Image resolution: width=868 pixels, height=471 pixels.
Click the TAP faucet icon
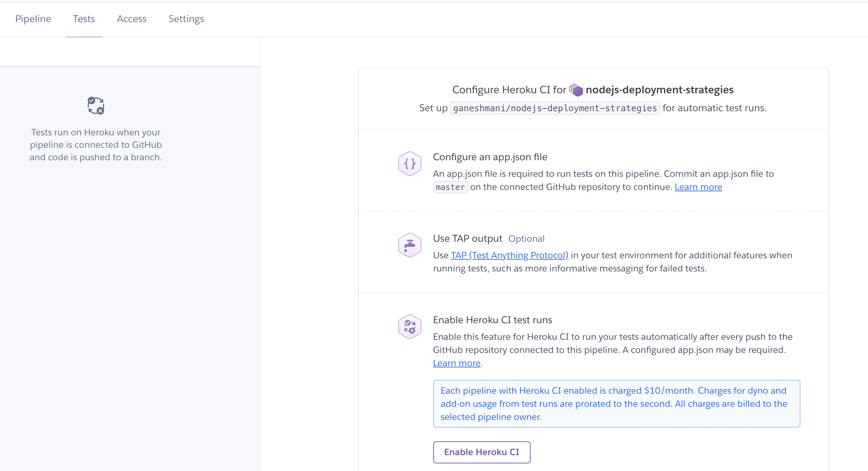(410, 245)
